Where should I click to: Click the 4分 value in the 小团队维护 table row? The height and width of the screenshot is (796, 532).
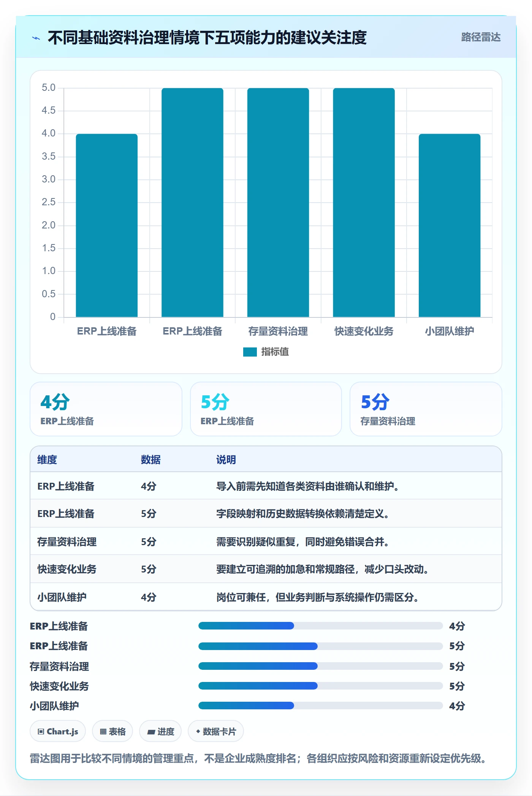tap(149, 597)
